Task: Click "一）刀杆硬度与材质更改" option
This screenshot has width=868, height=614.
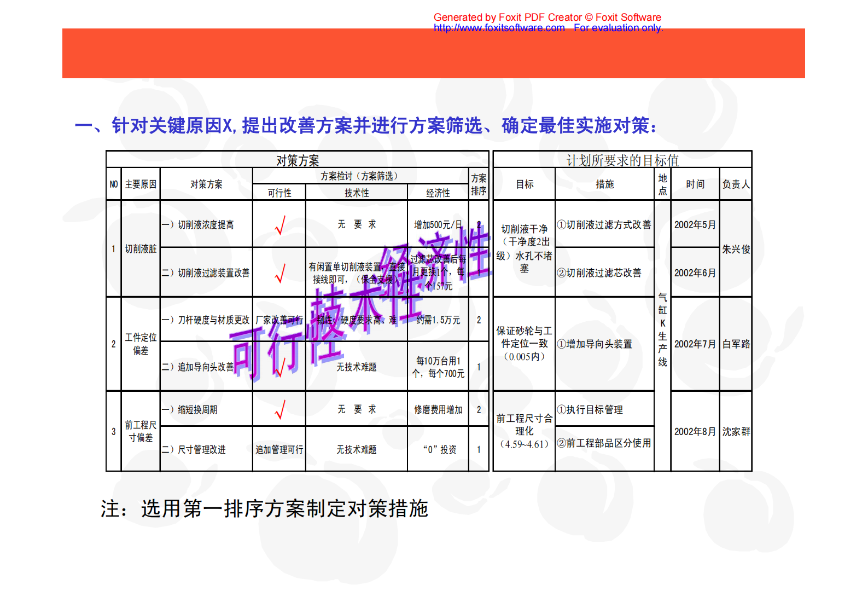Action: click(206, 320)
